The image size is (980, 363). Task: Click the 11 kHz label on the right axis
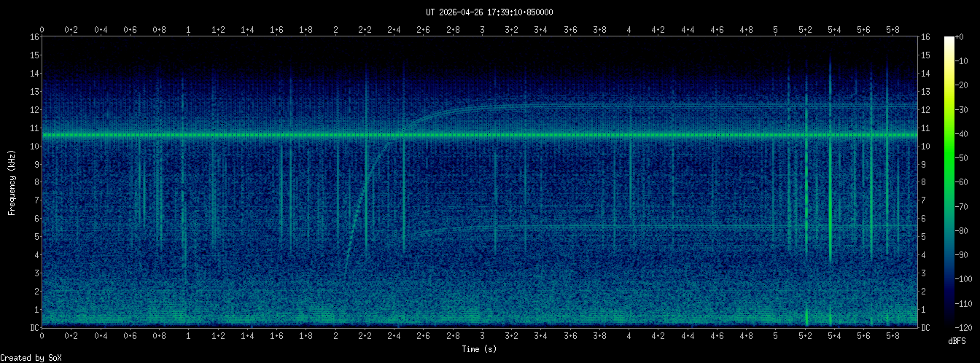point(925,128)
